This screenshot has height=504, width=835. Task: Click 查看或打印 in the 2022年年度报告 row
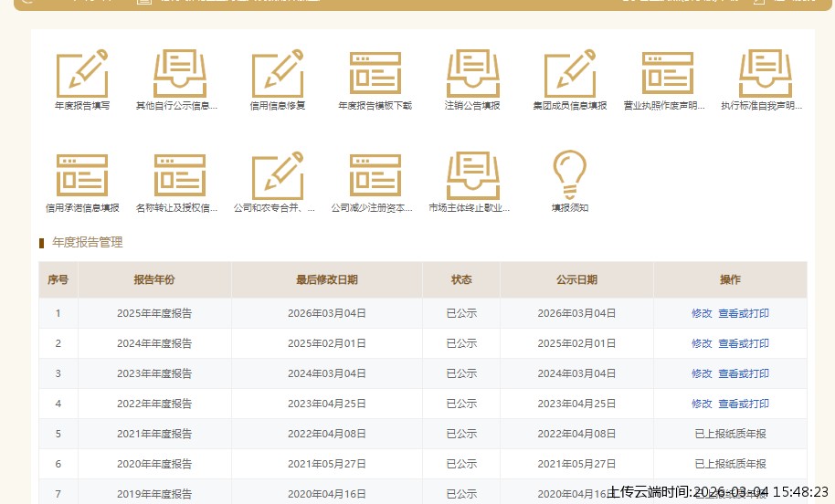(744, 404)
